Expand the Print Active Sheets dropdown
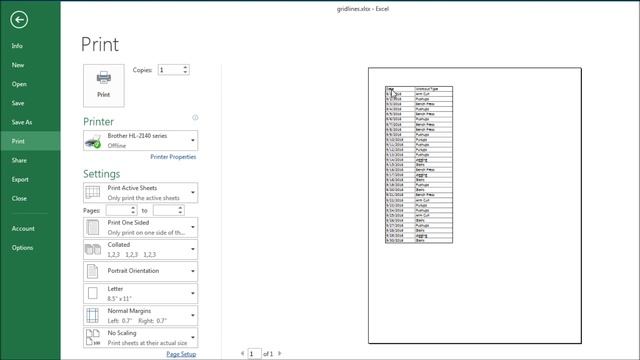 click(x=193, y=192)
